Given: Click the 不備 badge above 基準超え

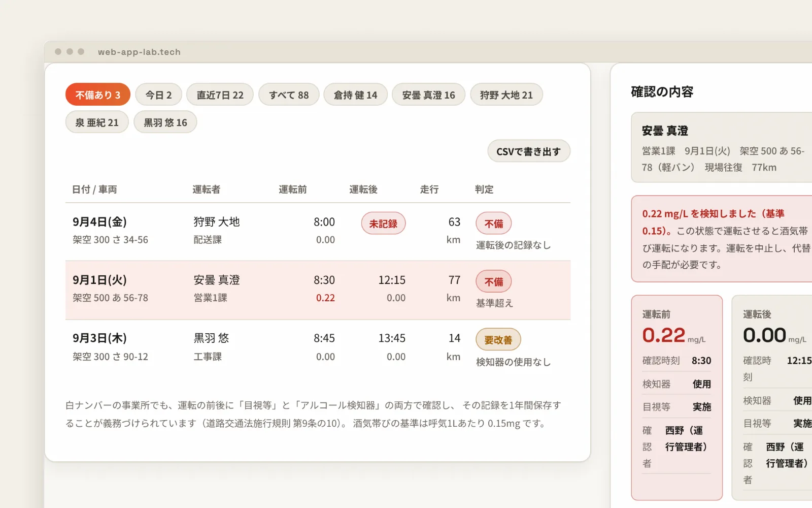Looking at the screenshot, I should pyautogui.click(x=494, y=281).
